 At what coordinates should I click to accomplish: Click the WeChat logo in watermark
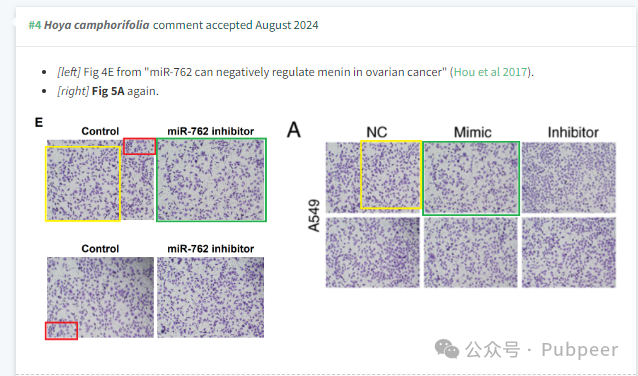click(447, 349)
